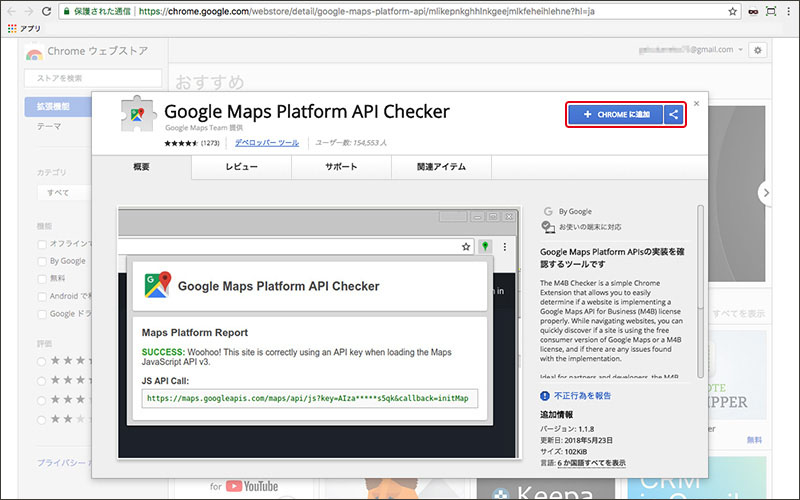Click the By Google G icon
The height and width of the screenshot is (500, 800).
(x=548, y=211)
